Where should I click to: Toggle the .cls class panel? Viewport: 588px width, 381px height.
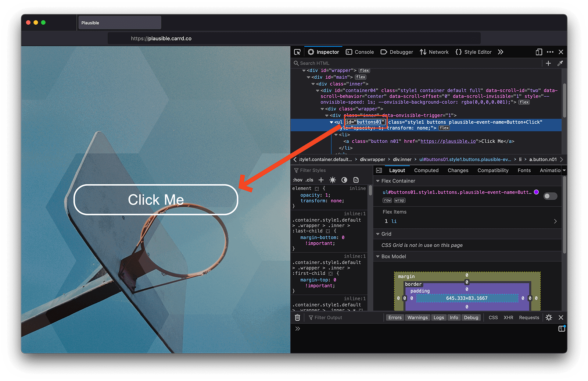[x=309, y=180]
